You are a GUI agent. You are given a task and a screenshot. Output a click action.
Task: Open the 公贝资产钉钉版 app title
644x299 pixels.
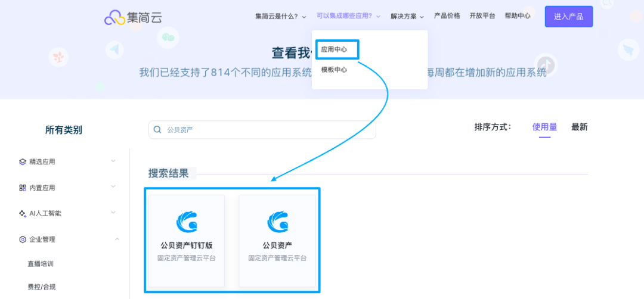(x=187, y=245)
